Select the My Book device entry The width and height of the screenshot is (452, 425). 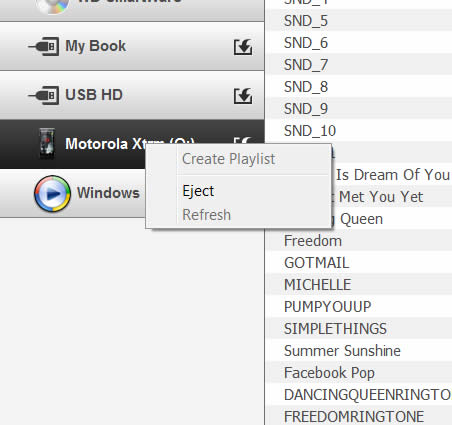coord(132,46)
